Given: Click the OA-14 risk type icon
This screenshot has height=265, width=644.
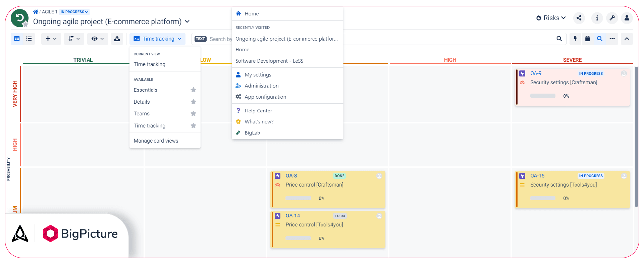Looking at the screenshot, I should pos(278,216).
